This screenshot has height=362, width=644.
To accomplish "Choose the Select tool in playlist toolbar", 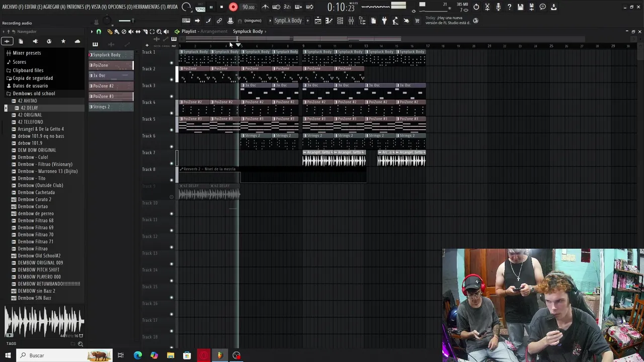I will click(152, 32).
